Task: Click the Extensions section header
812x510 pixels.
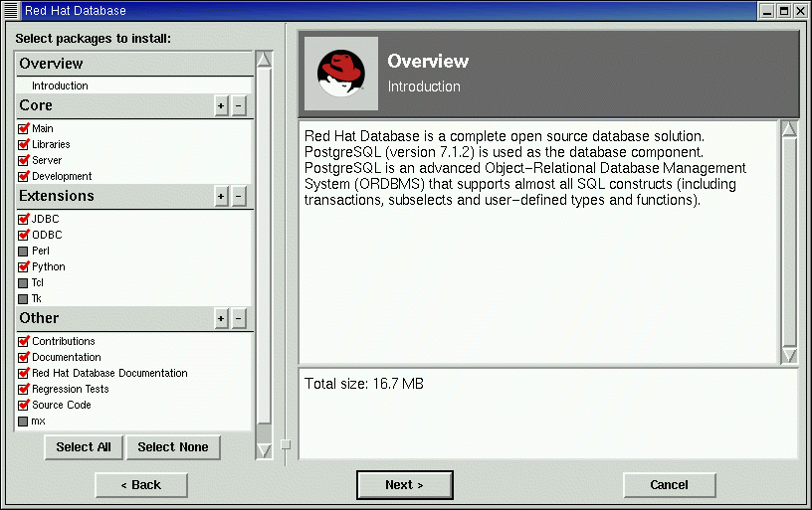Action: point(57,196)
